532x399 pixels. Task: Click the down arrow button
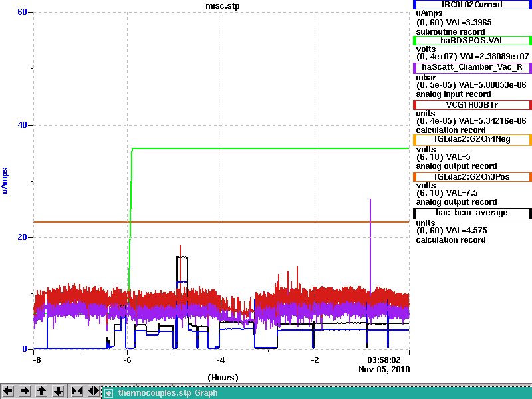[58, 391]
